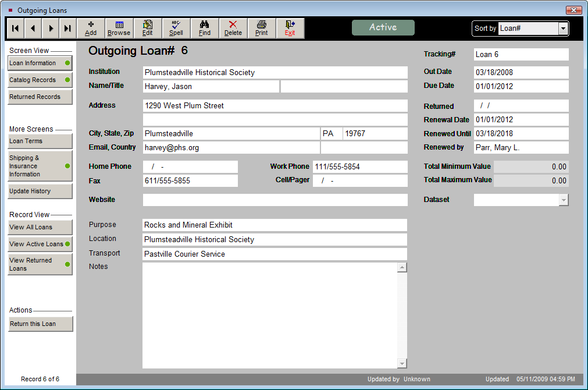Open Find with binoculars icon
This screenshot has height=390, width=588.
click(x=204, y=28)
